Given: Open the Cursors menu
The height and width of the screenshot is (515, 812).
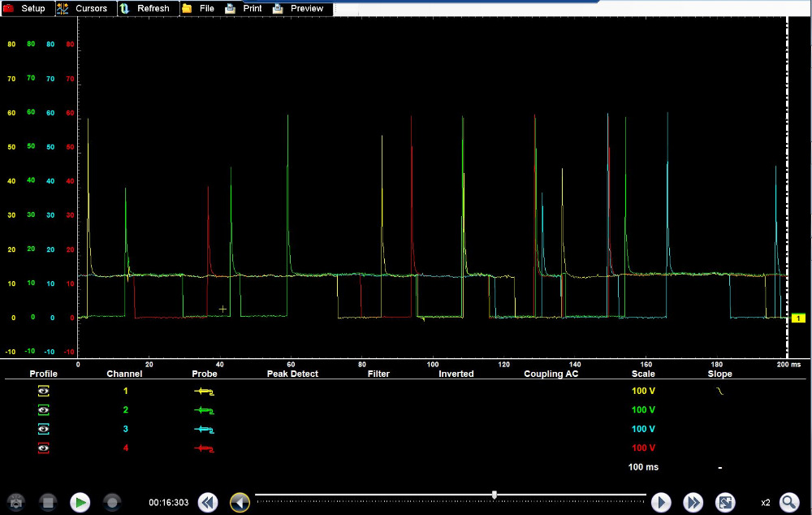Looking at the screenshot, I should (84, 8).
